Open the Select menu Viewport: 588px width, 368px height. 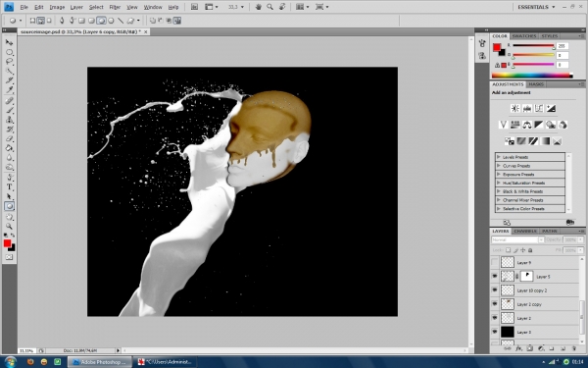tap(96, 7)
